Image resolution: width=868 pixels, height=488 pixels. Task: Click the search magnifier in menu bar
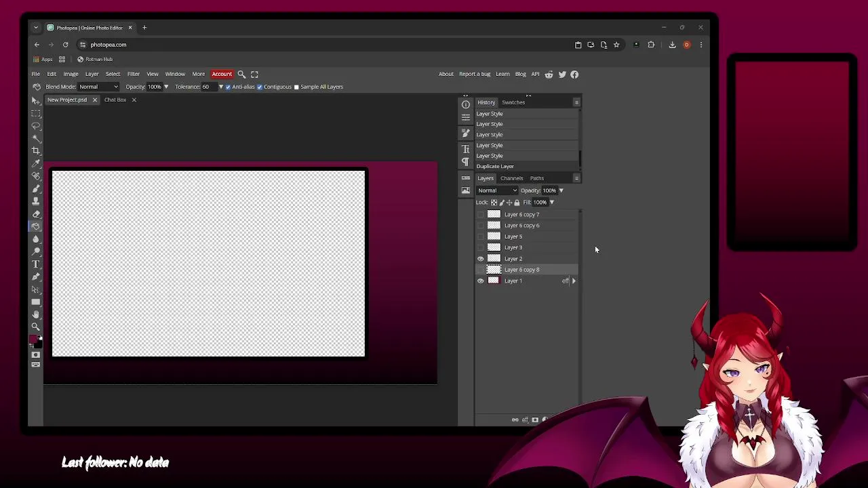[241, 74]
